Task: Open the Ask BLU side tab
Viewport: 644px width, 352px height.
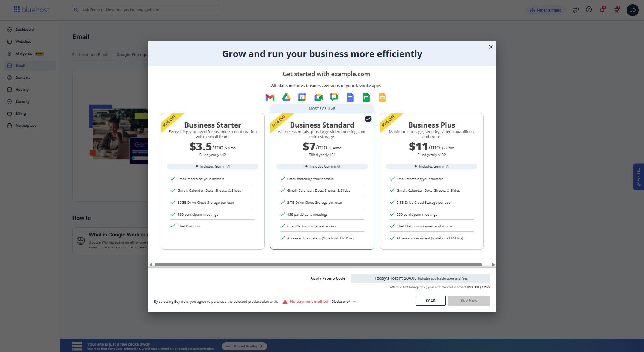Action: tap(639, 177)
